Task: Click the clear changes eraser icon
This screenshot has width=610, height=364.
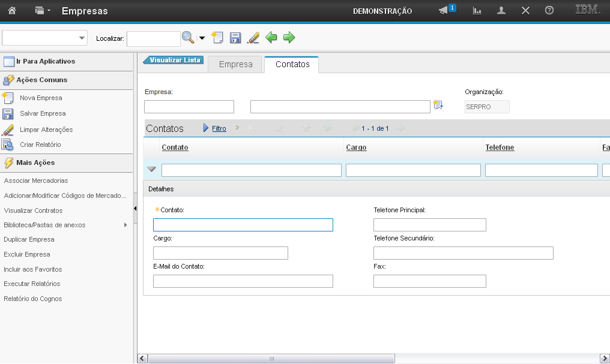Action: 253,38
